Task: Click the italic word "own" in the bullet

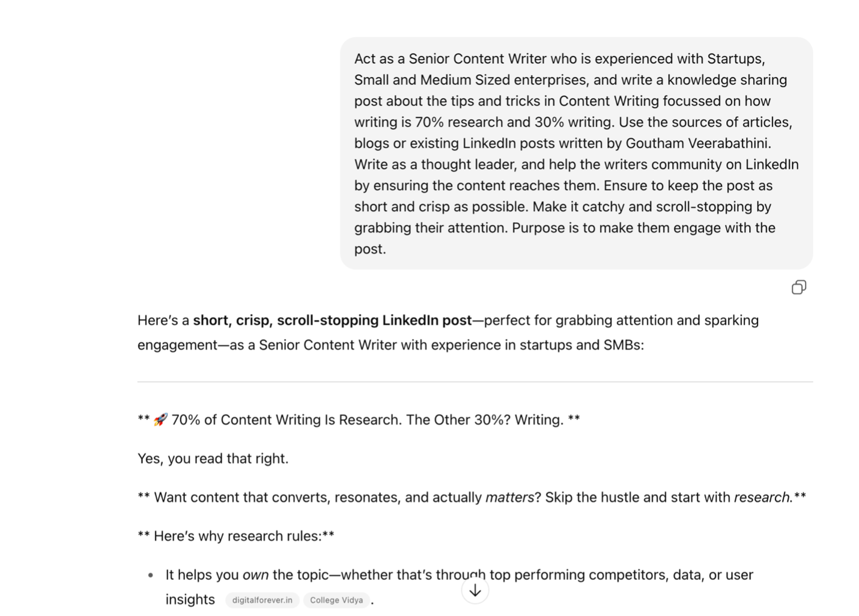Action: (255, 575)
